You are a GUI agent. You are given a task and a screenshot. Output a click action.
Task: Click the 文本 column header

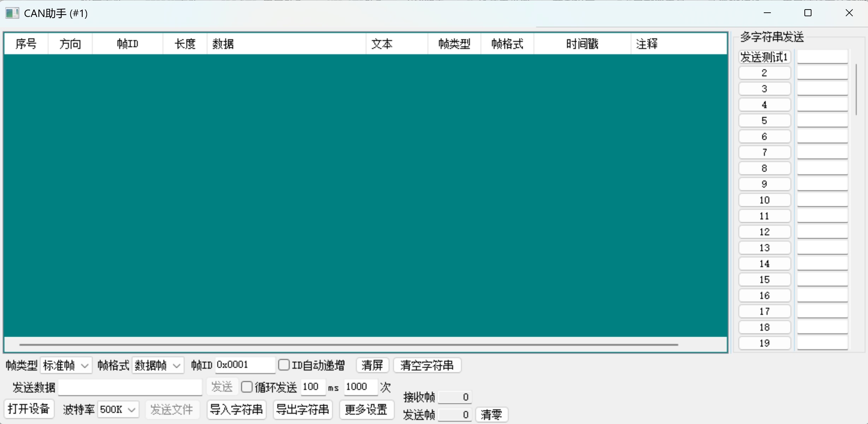tap(397, 44)
